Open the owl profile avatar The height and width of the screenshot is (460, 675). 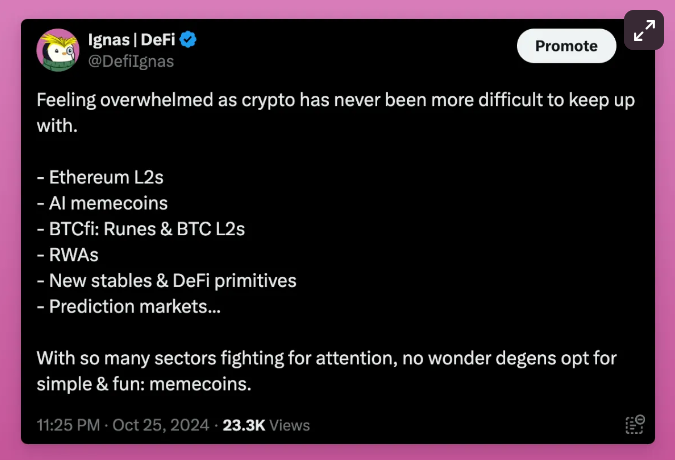tap(58, 50)
